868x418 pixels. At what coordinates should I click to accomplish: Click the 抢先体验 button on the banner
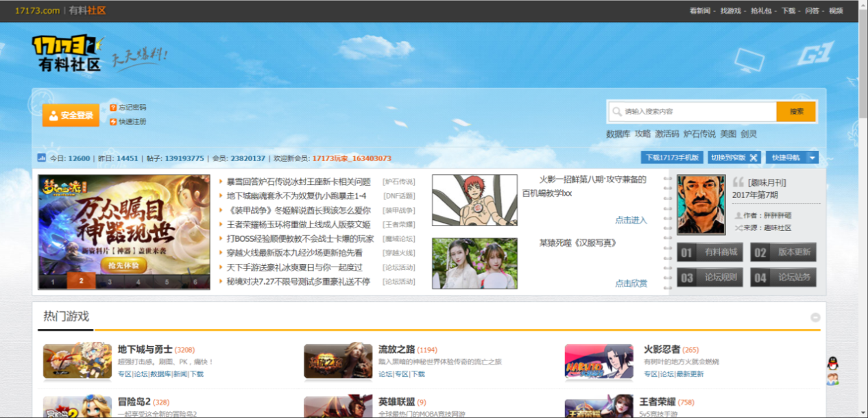pos(124,265)
